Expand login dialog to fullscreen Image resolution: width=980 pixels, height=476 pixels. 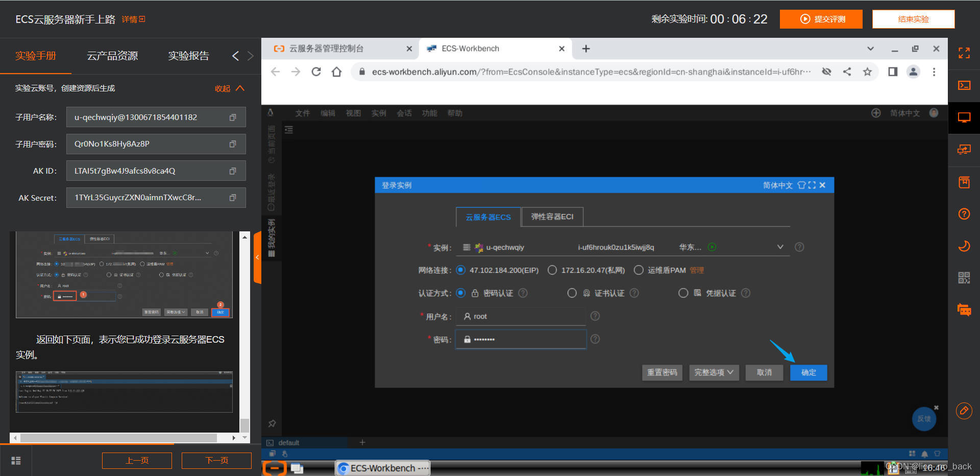point(812,185)
